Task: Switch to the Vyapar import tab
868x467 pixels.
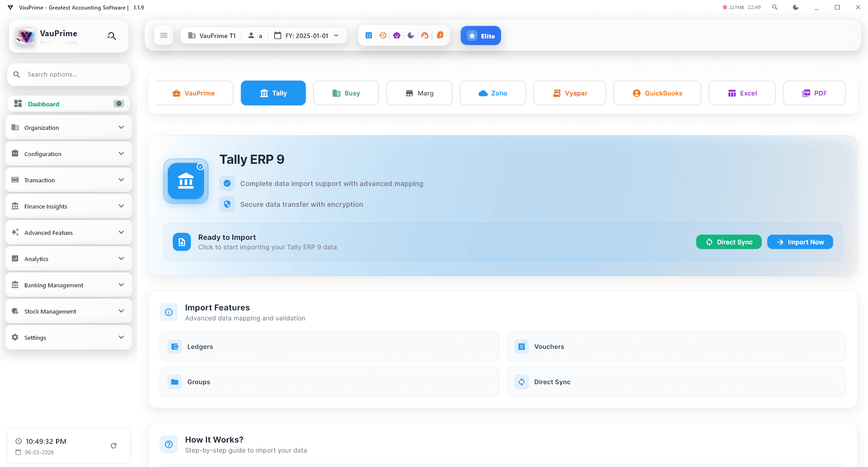Action: coord(569,93)
